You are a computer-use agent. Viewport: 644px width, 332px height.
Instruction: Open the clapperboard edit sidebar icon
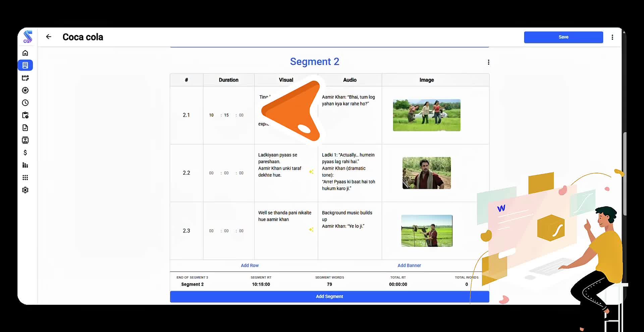(25, 78)
